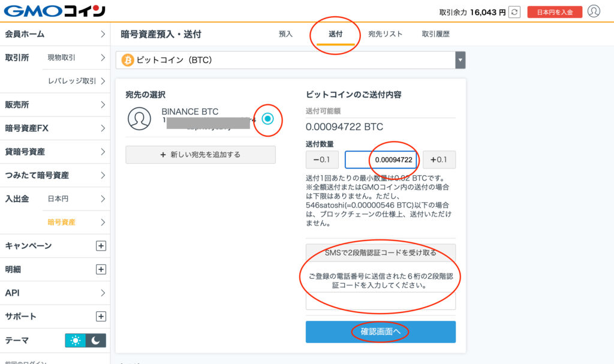This screenshot has width=614, height=364.
Task: Click the 0.00094722 BTC available amount
Action: pos(344,127)
